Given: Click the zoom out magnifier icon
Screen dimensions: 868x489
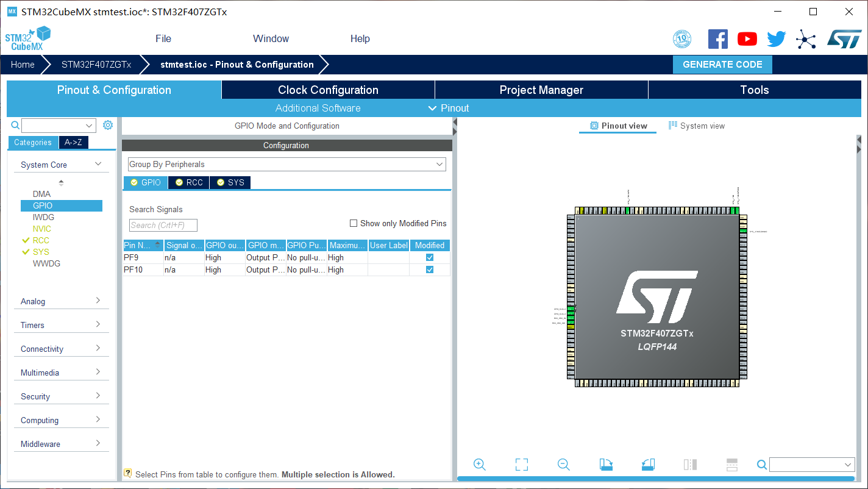Looking at the screenshot, I should (564, 465).
